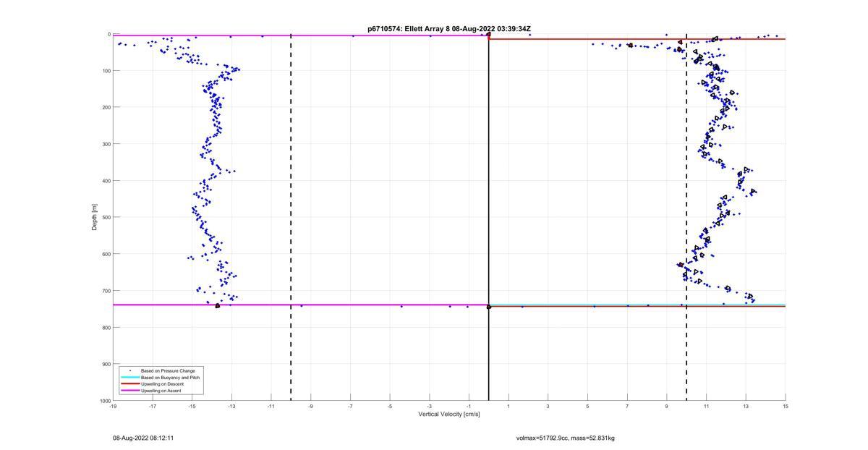868x450 pixels.
Task: Click legend entry 'Based on Buoyancy and Pitch'
Action: pos(170,378)
